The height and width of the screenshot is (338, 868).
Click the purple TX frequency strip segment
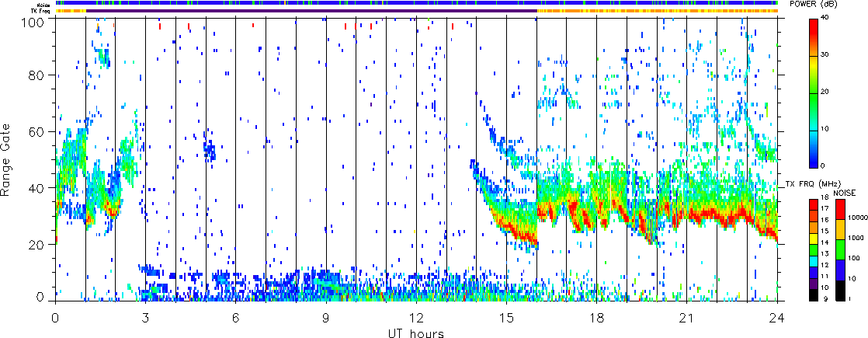(x=311, y=11)
